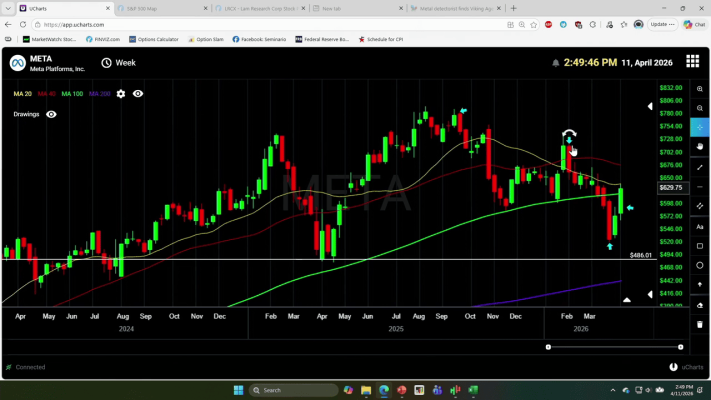Click the zoom in magnifier tool
Image resolution: width=711 pixels, height=400 pixels.
(700, 89)
